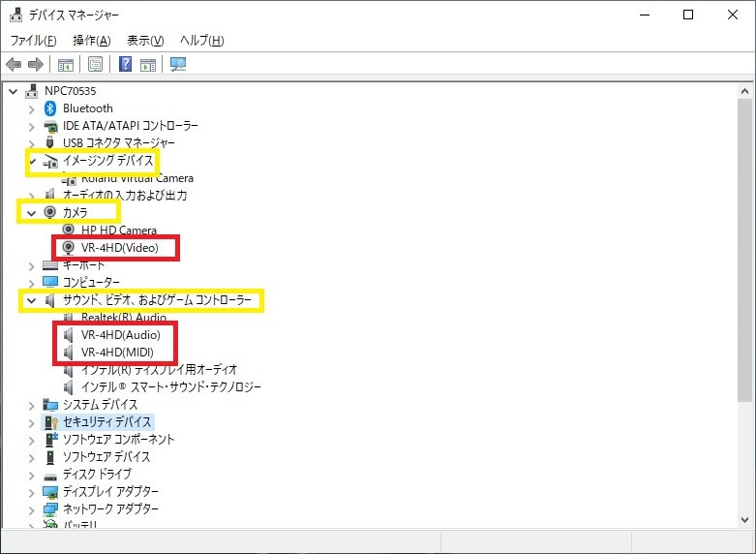Click the Bluetooth category icon

click(x=50, y=108)
